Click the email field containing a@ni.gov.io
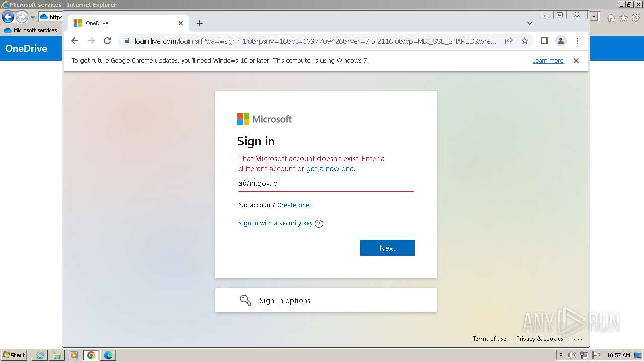This screenshot has width=644, height=362. point(326,183)
